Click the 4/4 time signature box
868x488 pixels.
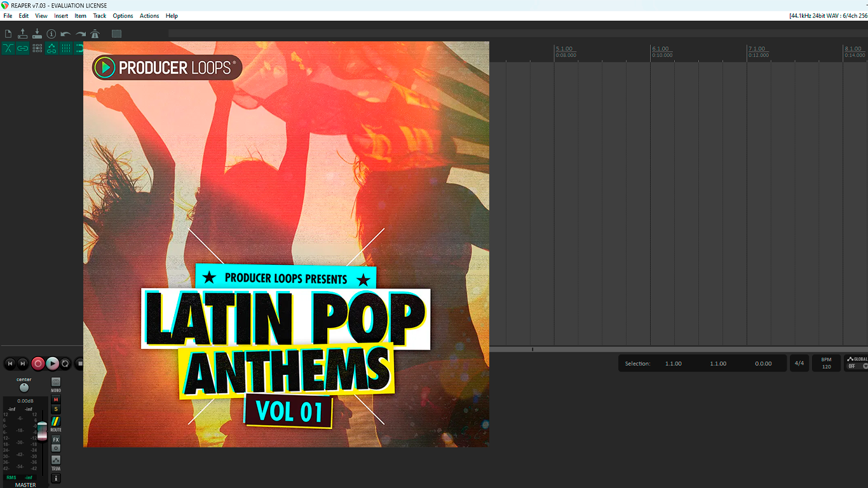click(799, 363)
